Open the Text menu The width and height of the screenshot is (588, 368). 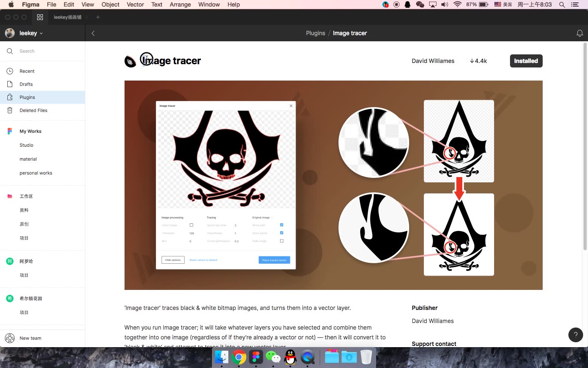(157, 4)
